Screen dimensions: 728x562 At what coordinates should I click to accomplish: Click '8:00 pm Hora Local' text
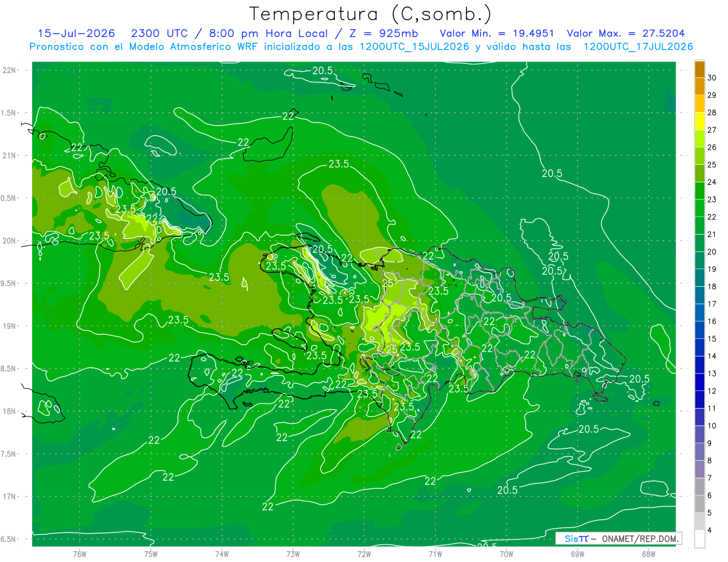267,33
